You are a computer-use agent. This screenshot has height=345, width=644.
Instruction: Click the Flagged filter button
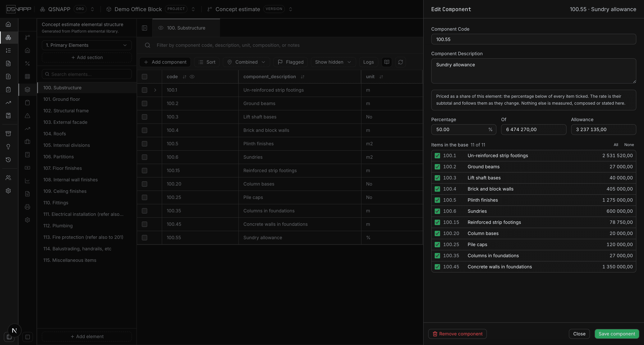tap(291, 62)
